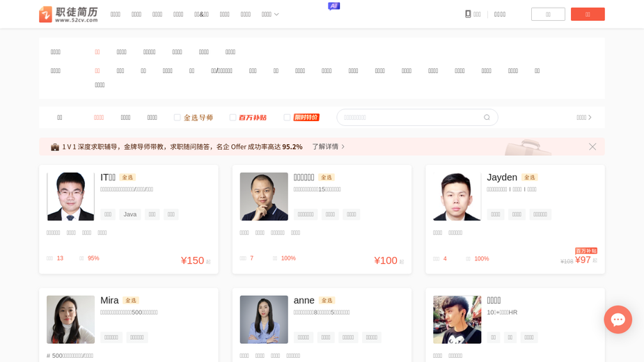Image resolution: width=644 pixels, height=362 pixels.
Task: Enable the 金选导师 checkbox filter
Action: [x=177, y=118]
